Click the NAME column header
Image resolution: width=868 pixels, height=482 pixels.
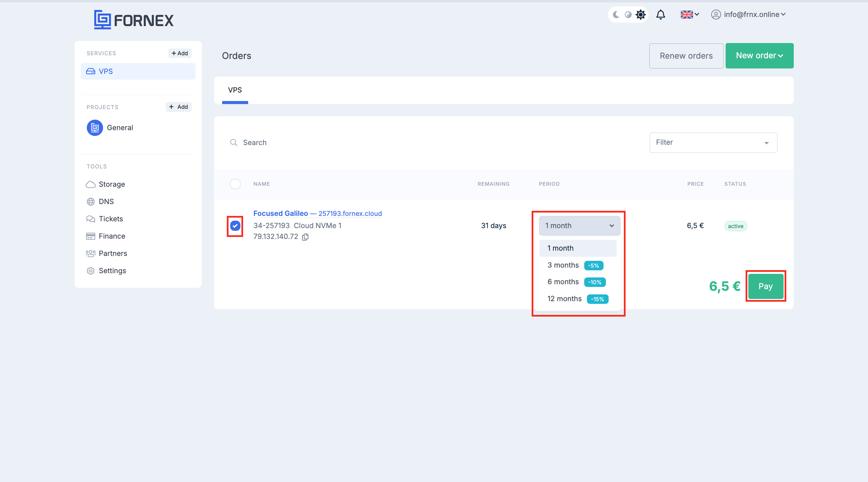[x=261, y=184]
